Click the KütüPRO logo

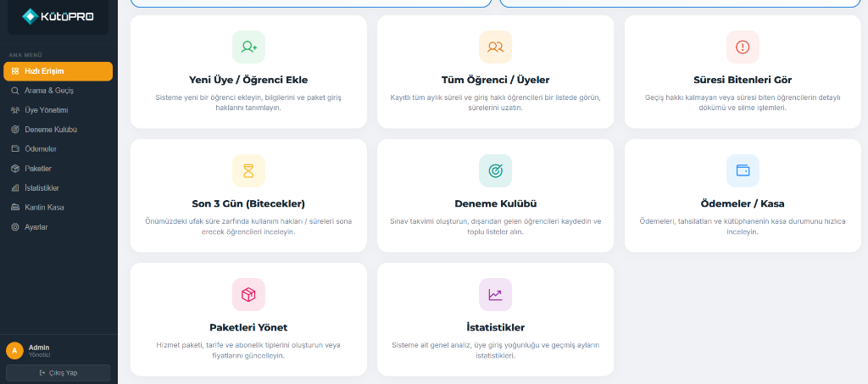coord(58,17)
